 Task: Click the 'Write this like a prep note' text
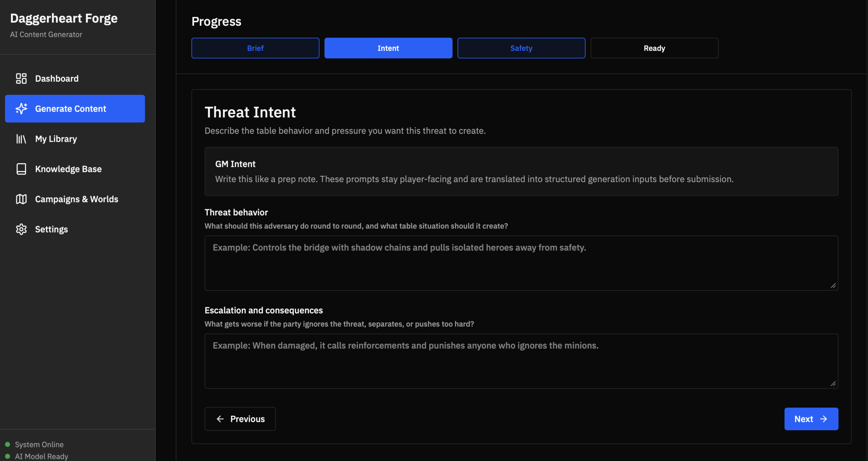coord(474,179)
